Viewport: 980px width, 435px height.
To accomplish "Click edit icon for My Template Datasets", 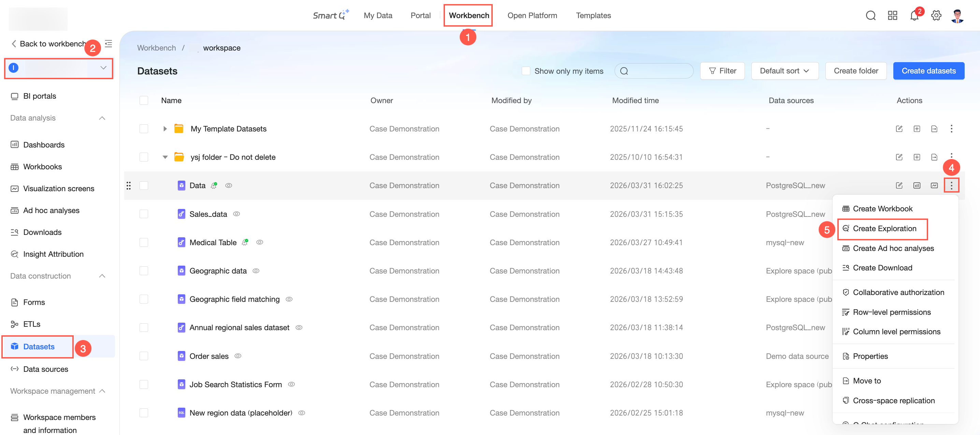I will tap(899, 129).
